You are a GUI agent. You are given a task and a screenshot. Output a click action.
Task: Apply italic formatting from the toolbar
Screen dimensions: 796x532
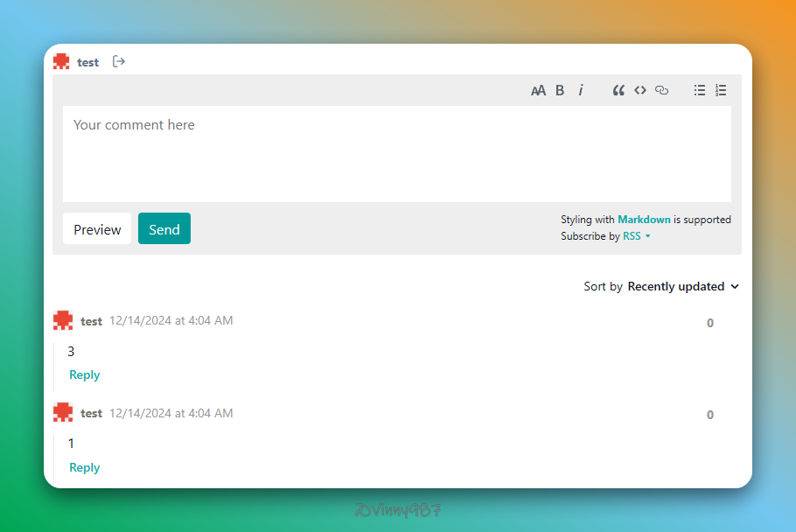point(581,90)
